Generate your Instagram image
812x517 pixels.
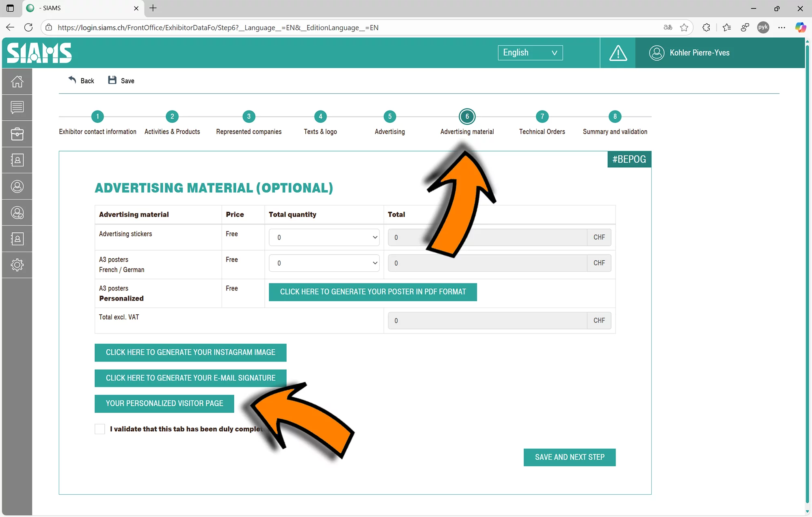(x=190, y=353)
